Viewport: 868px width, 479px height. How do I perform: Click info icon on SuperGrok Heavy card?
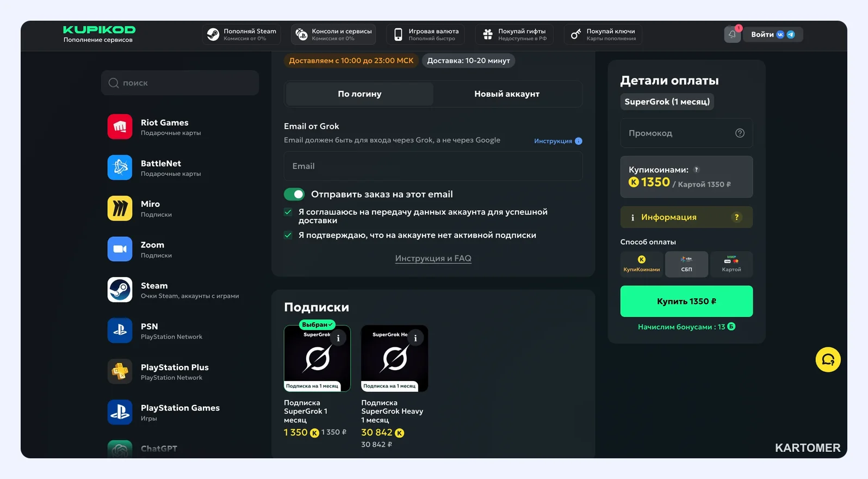tap(416, 338)
